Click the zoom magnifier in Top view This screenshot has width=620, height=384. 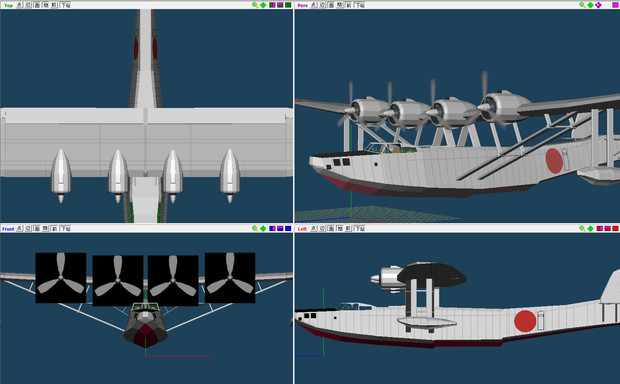point(255,5)
